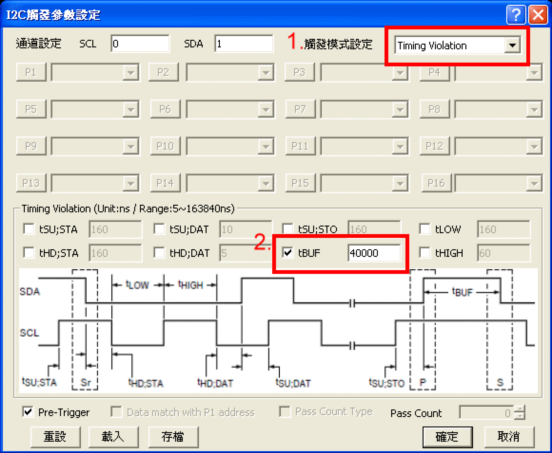The height and width of the screenshot is (453, 552).
Task: Click the 存檔 save button
Action: (173, 437)
